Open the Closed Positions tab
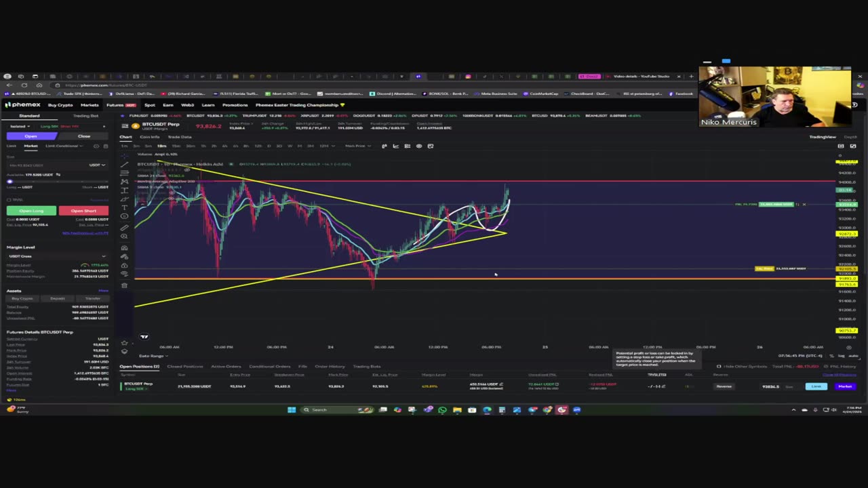 coord(185,367)
